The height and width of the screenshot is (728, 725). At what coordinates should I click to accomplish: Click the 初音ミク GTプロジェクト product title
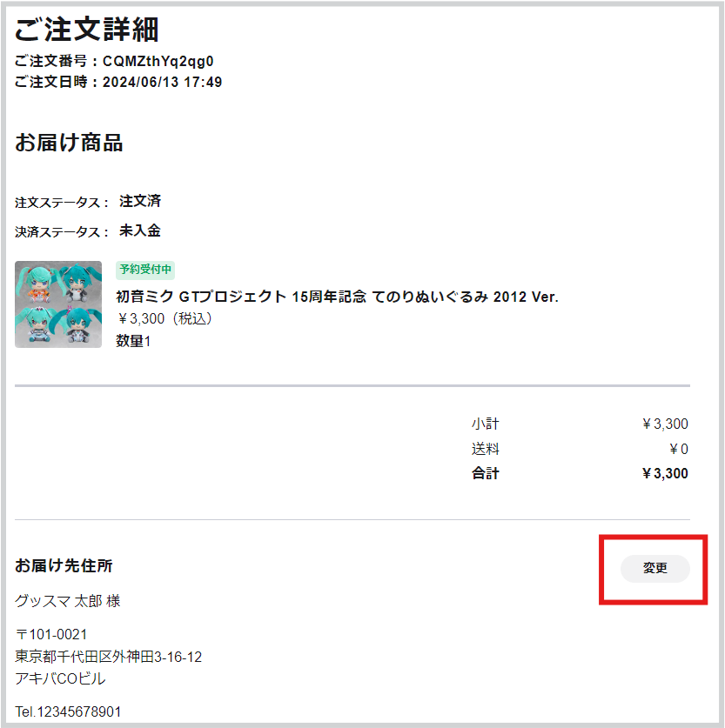(x=337, y=297)
